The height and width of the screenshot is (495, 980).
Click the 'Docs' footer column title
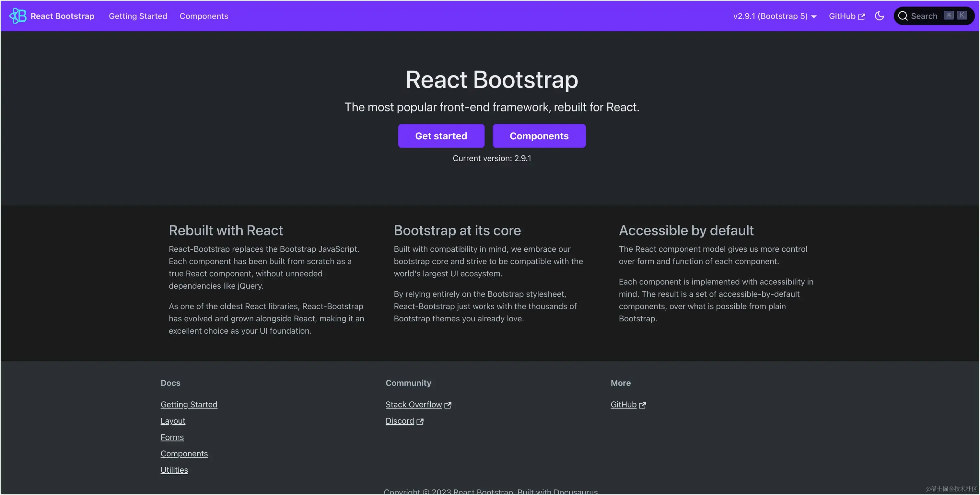tap(170, 383)
